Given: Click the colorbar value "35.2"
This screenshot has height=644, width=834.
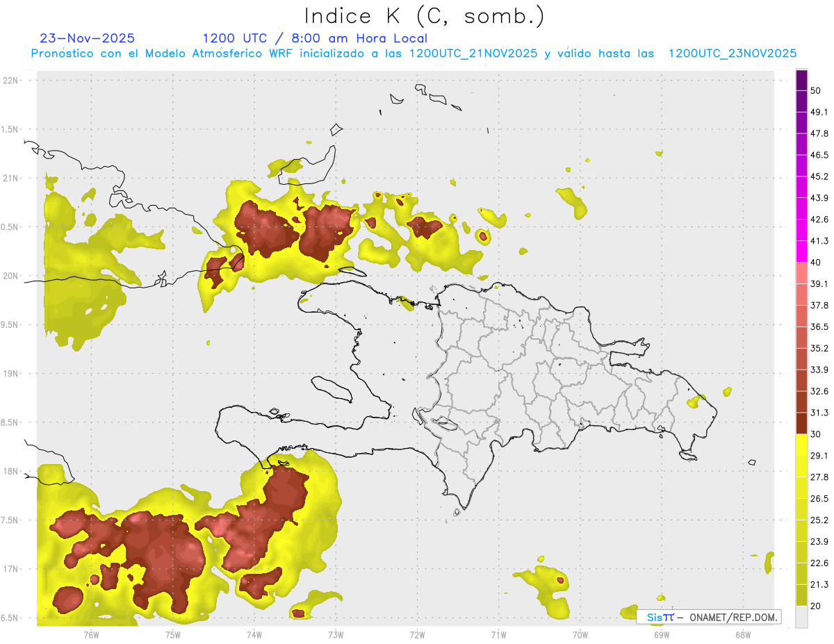Looking at the screenshot, I should pyautogui.click(x=819, y=348).
